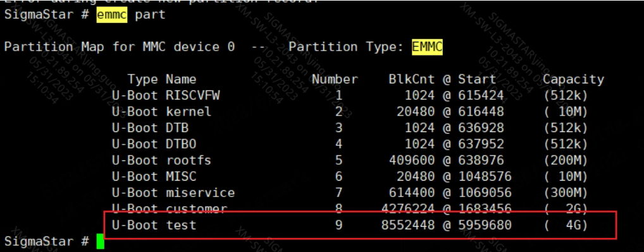Viewport: 644px width, 252px height.
Task: Click the green terminal cursor block
Action: click(x=100, y=242)
